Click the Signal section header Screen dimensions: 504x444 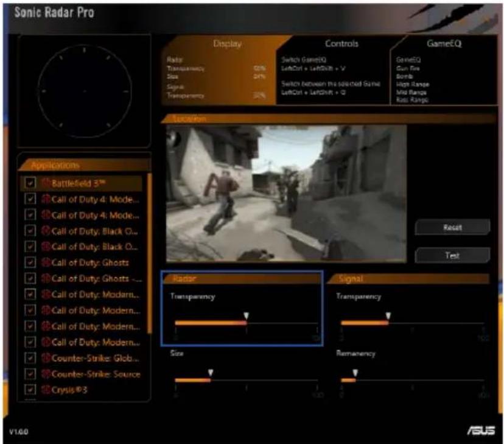(408, 278)
